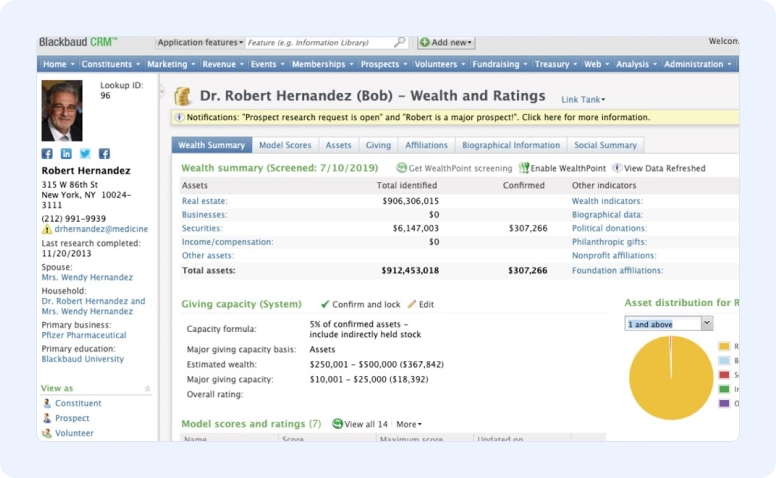Screen dimensions: 776x478
Task: Switch to the Social Summary tab
Action: [x=605, y=145]
